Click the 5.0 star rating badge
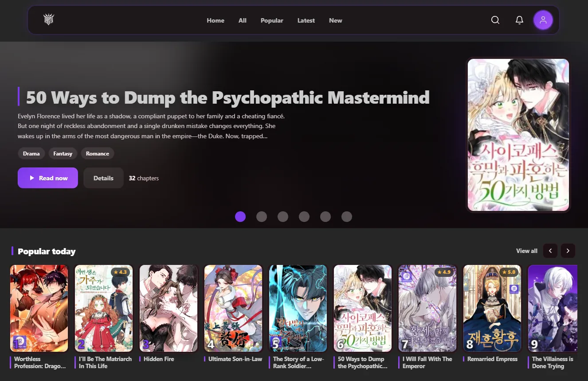The image size is (588, 381). coord(509,272)
